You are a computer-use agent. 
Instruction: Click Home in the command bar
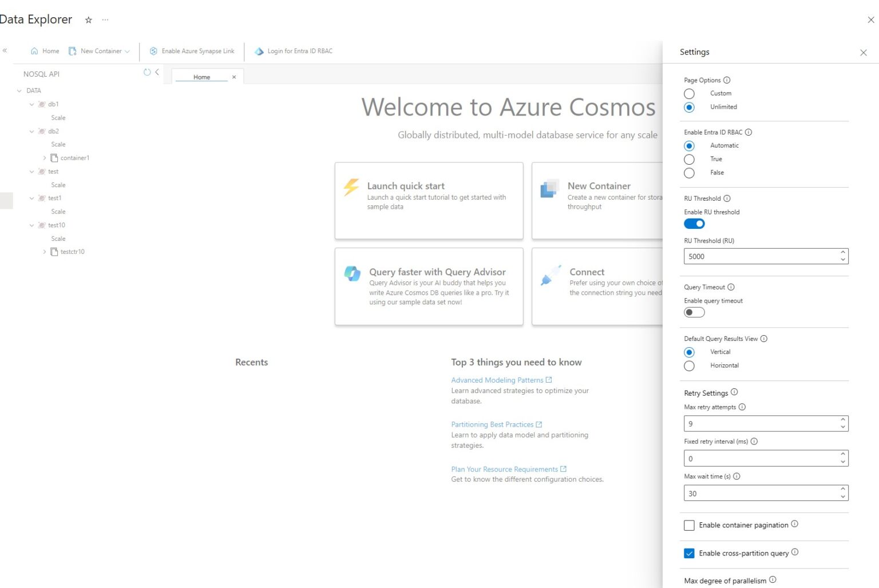(x=45, y=51)
